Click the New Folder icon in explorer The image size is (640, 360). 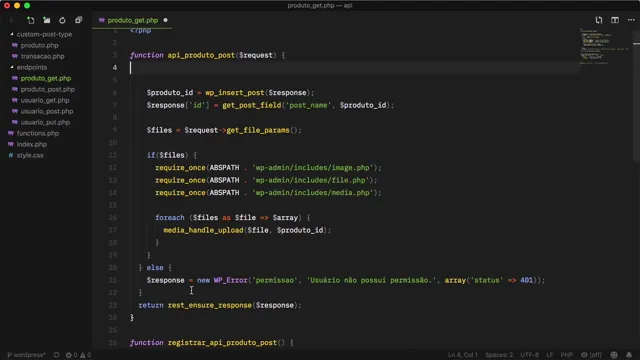(x=47, y=20)
